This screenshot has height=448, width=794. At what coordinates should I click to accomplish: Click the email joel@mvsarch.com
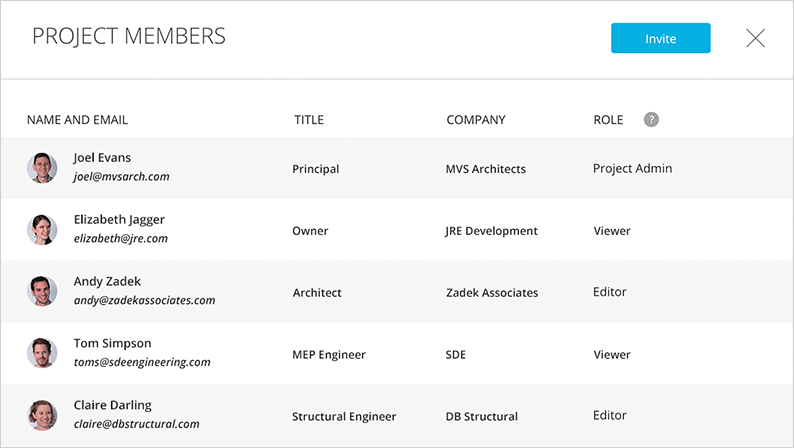click(121, 177)
